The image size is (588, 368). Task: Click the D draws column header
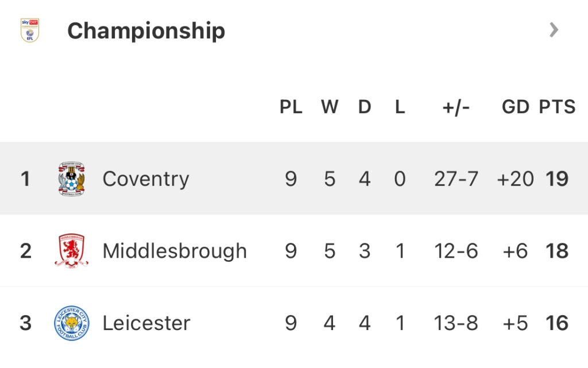tap(365, 107)
